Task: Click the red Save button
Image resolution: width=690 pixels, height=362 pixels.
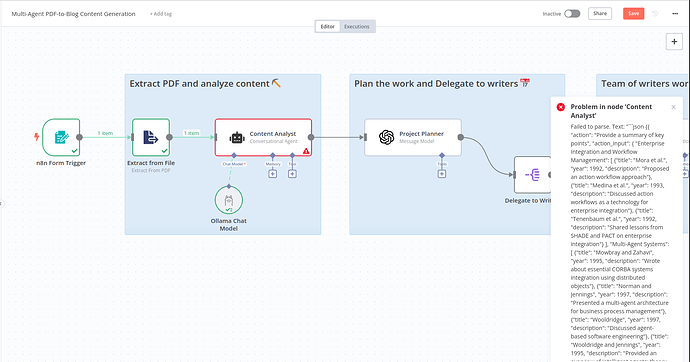Action: pyautogui.click(x=634, y=14)
